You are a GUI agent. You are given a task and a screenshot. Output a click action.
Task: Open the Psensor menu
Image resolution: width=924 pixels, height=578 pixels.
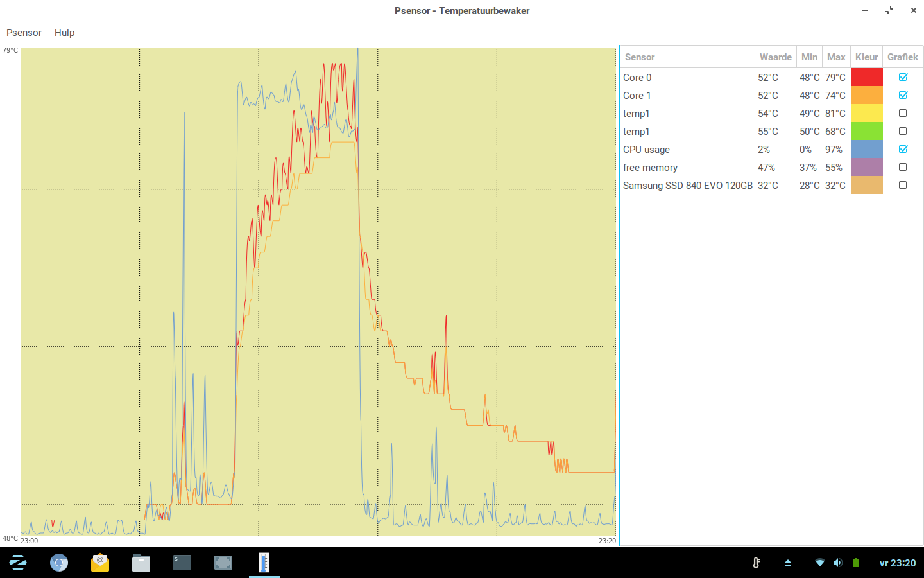24,33
